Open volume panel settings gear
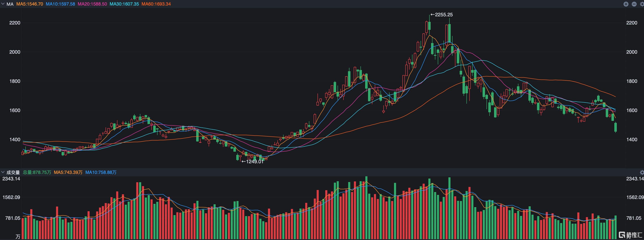The width and height of the screenshot is (644, 240). [x=642, y=172]
